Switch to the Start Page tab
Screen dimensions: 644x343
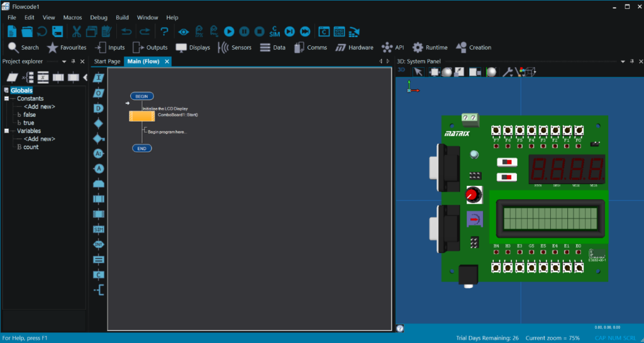pyautogui.click(x=106, y=62)
